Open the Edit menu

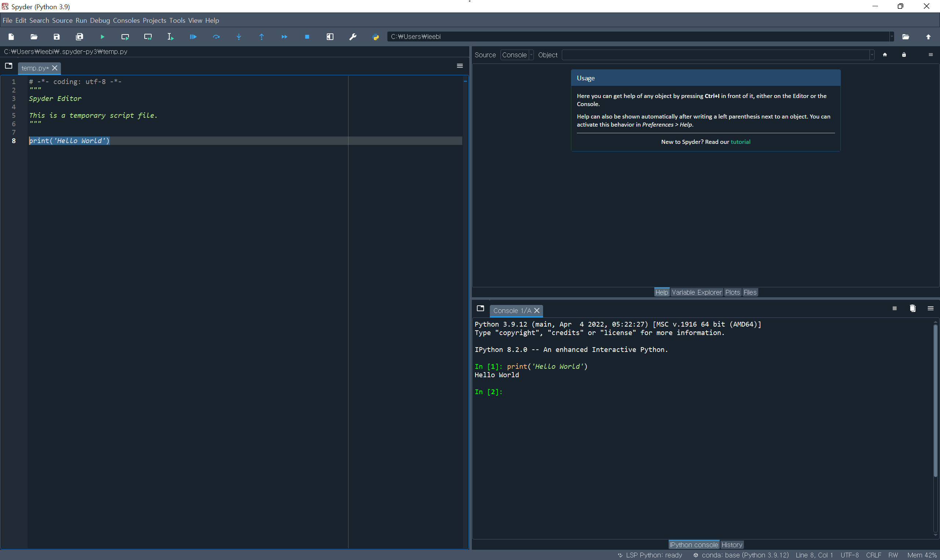(21, 21)
